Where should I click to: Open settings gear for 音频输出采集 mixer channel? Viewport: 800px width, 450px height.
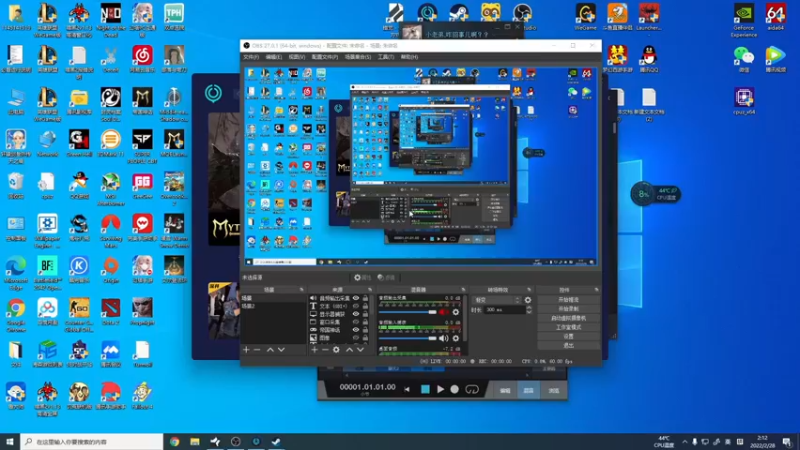456,312
